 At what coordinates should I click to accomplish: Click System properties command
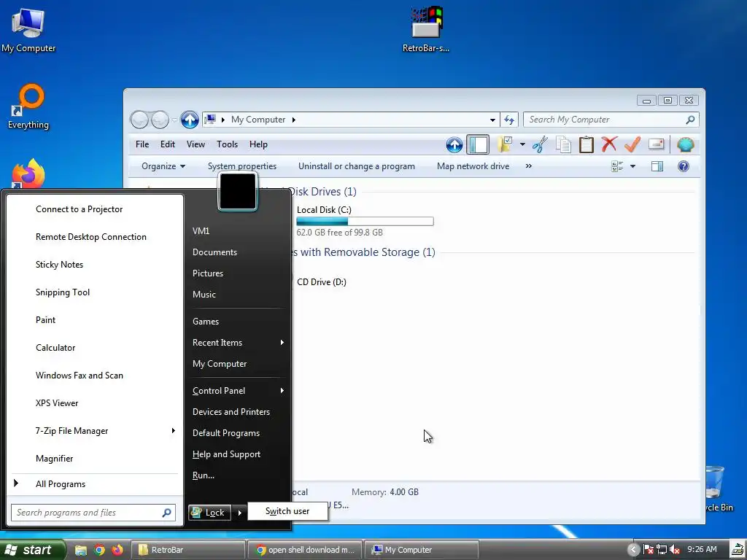[x=242, y=166]
